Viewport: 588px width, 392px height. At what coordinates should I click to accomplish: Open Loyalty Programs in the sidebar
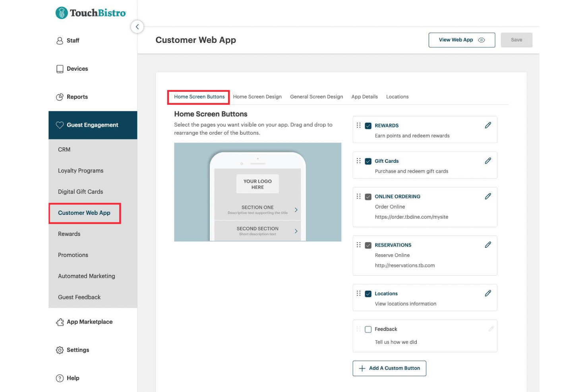click(x=81, y=171)
